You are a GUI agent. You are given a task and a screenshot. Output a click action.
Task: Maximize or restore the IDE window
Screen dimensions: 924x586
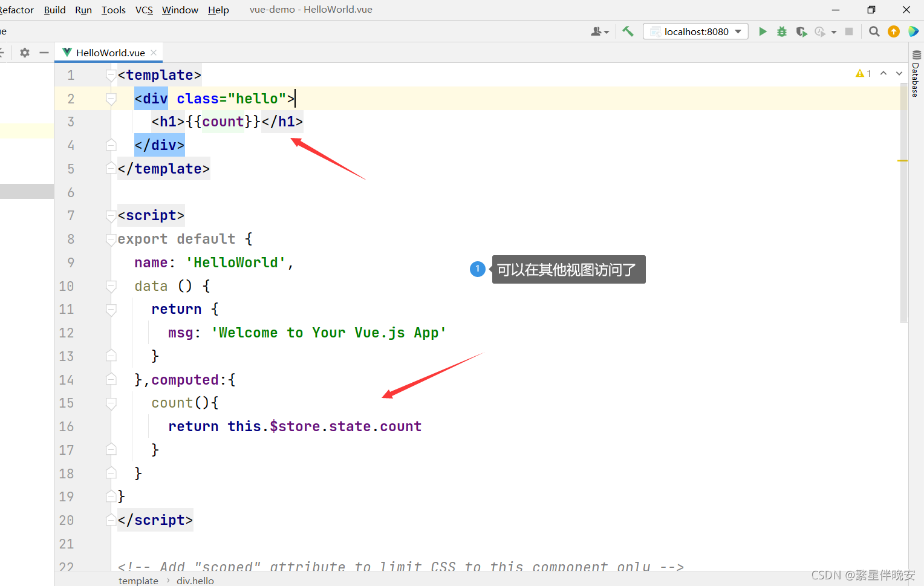pyautogui.click(x=871, y=10)
